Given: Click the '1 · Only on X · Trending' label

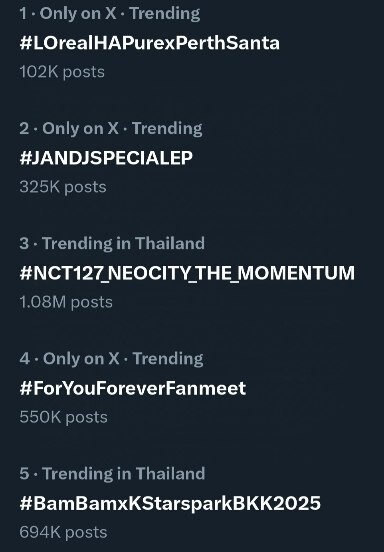Looking at the screenshot, I should coord(110,13).
